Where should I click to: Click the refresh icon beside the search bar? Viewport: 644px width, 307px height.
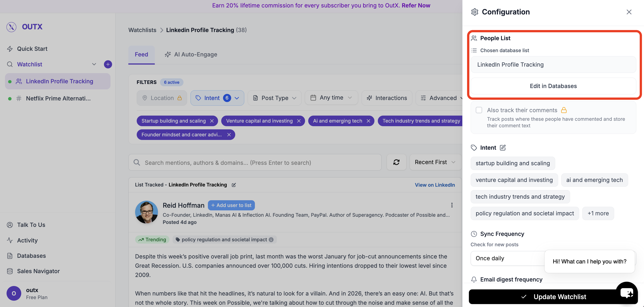pos(396,162)
